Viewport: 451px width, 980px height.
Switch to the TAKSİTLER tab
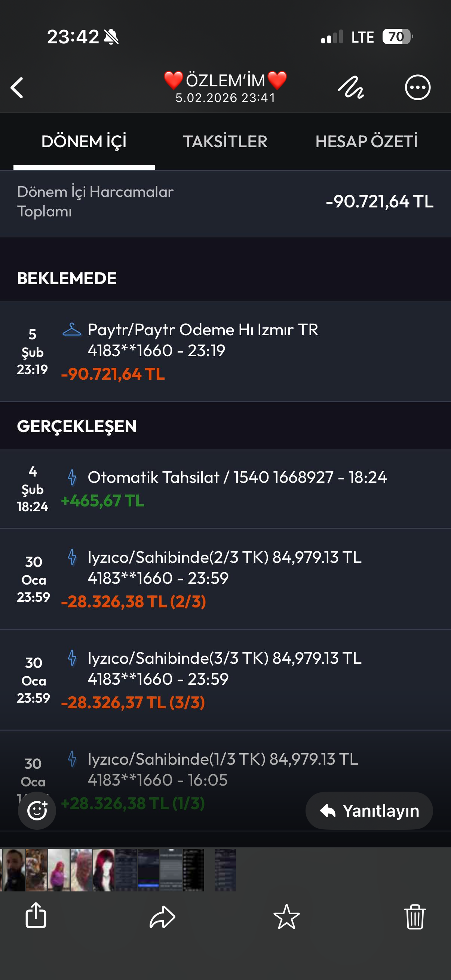(x=225, y=142)
